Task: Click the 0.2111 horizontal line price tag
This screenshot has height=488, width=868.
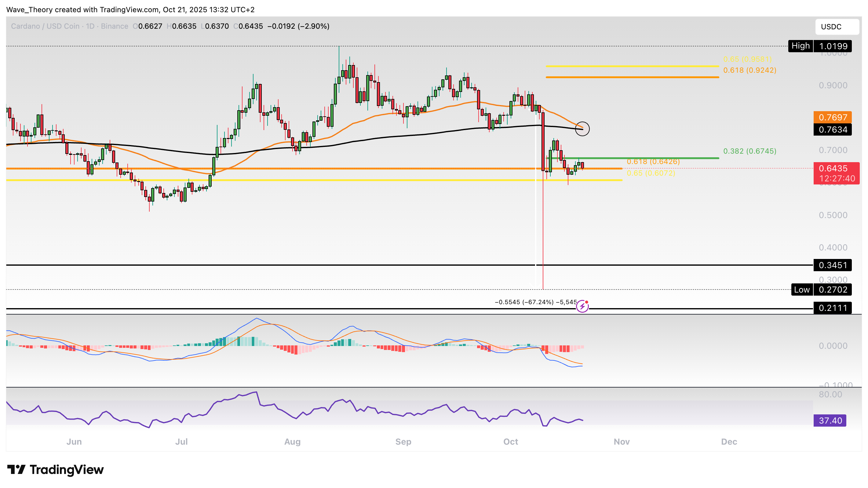Action: pos(833,308)
